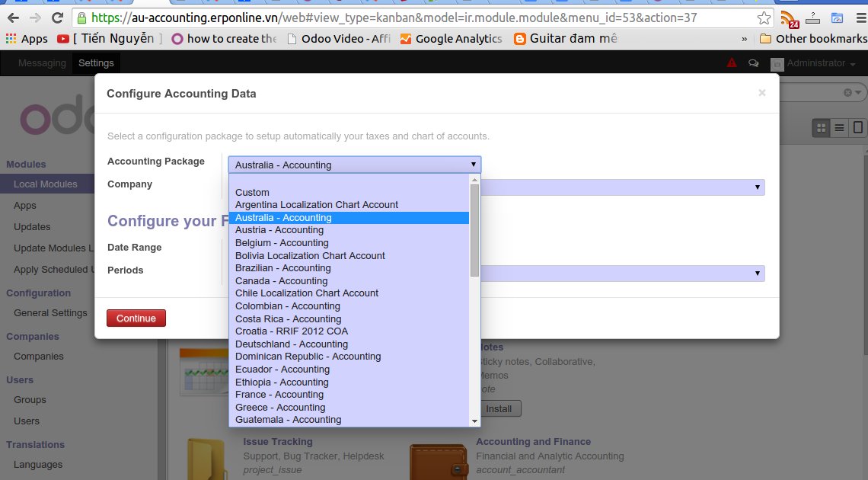Select Croatia - RRIF 2012 COA
This screenshot has width=868, height=480.
click(x=349, y=331)
